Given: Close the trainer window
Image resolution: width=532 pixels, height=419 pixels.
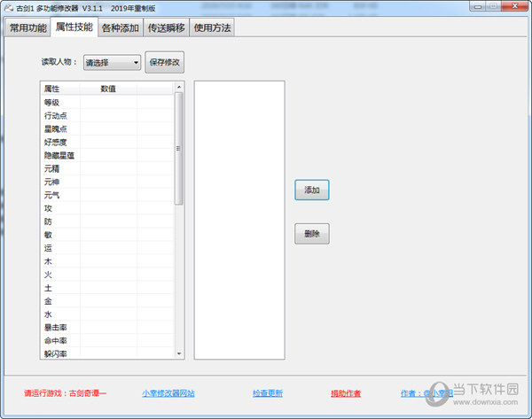Looking at the screenshot, I should [x=515, y=8].
